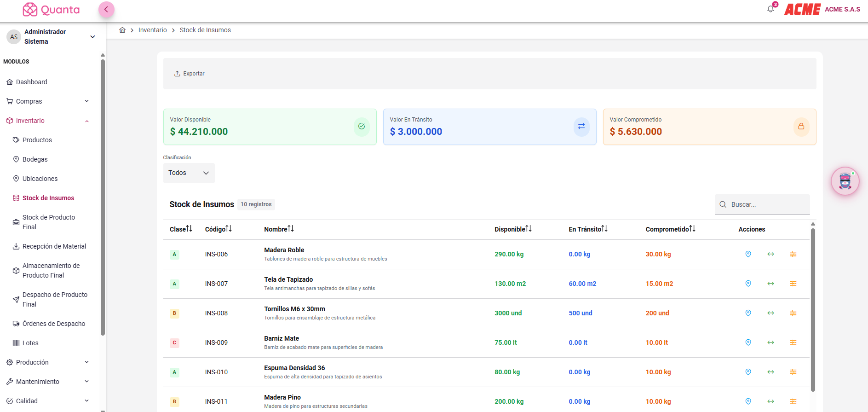View locations for Tornillos M6 x 30mm
This screenshot has height=412, width=868.
pos(748,313)
